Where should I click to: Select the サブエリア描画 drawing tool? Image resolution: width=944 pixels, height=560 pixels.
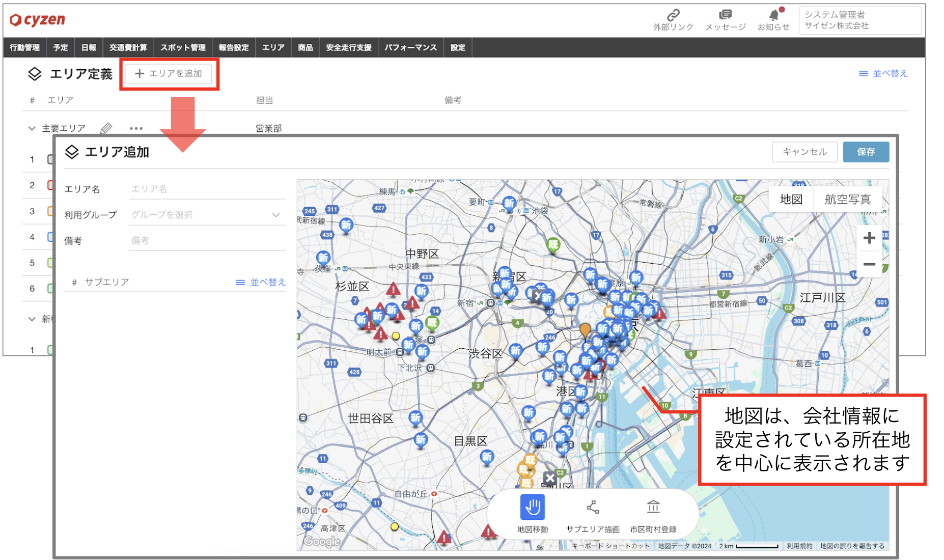593,514
